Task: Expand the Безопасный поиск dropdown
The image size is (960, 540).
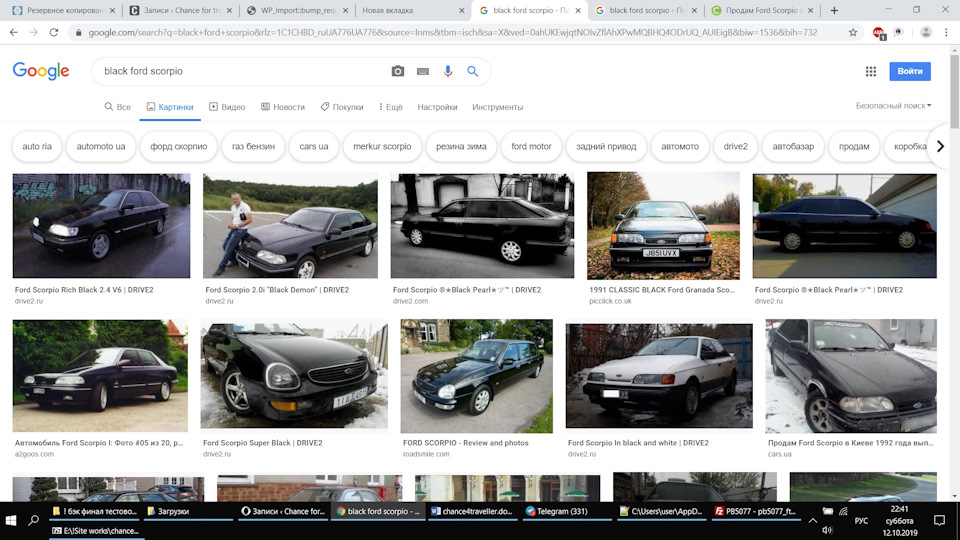Action: click(x=893, y=106)
